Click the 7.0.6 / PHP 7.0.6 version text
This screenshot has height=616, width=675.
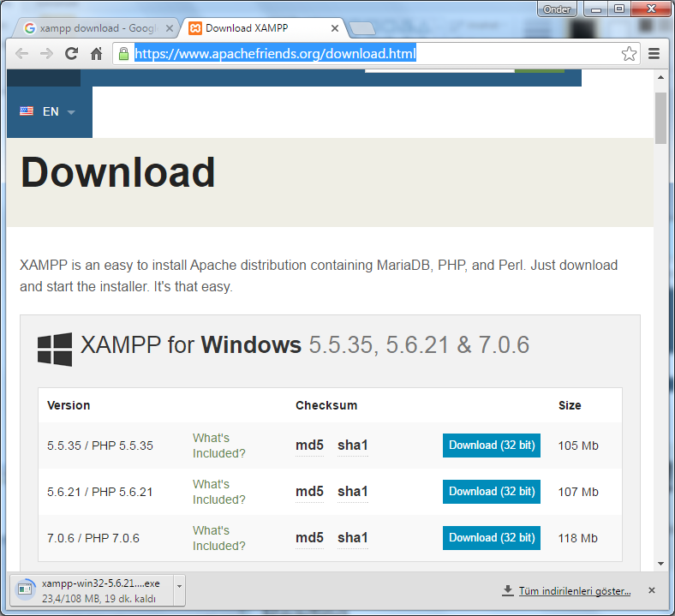(x=93, y=538)
